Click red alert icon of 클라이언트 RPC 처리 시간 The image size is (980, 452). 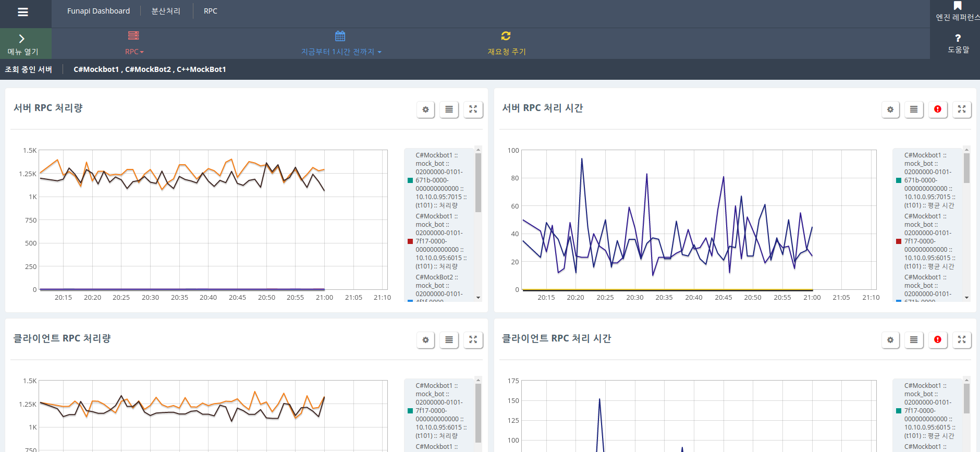pos(938,340)
